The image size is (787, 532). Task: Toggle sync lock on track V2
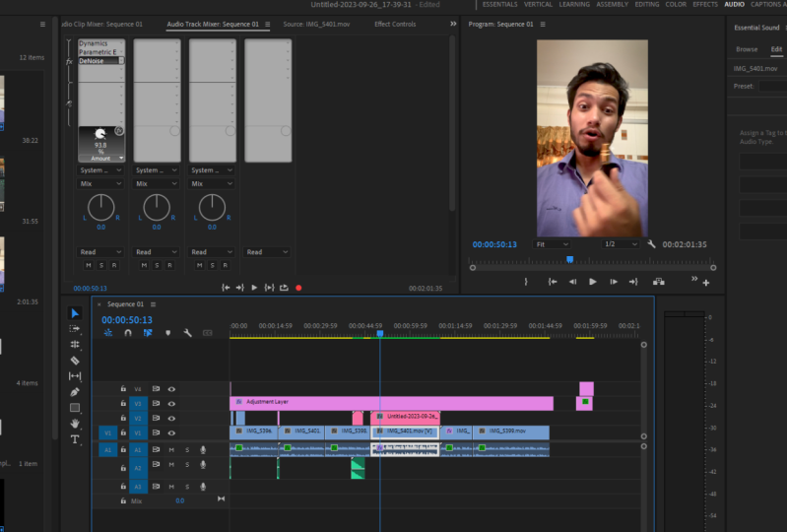pos(156,418)
